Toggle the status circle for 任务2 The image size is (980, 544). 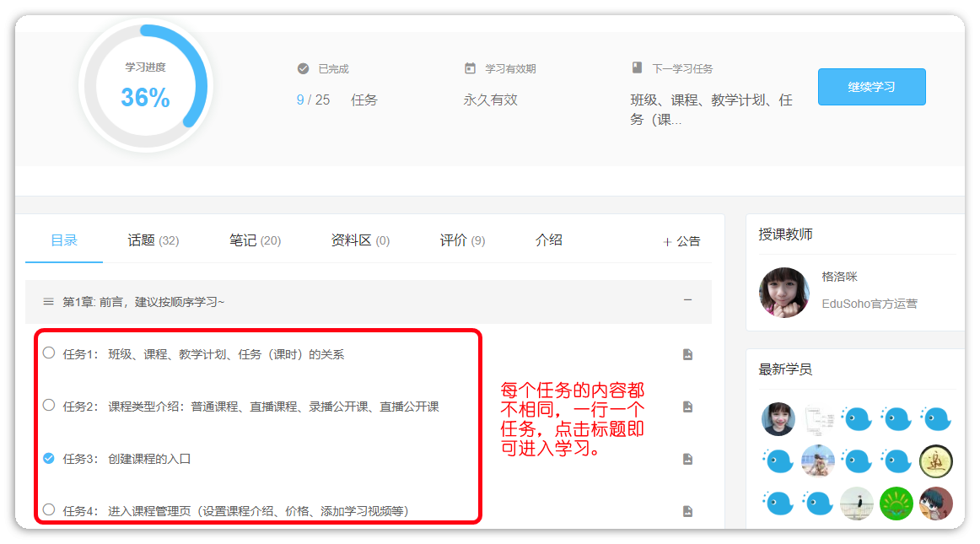(49, 405)
